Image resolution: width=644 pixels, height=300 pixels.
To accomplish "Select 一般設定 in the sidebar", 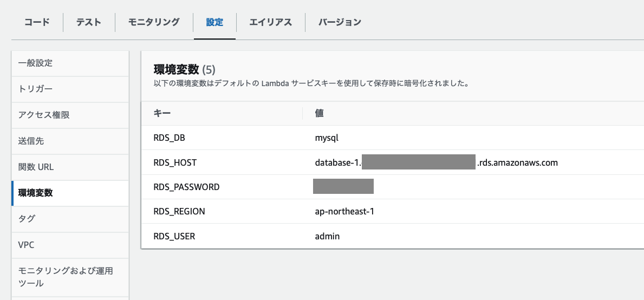I will (36, 63).
